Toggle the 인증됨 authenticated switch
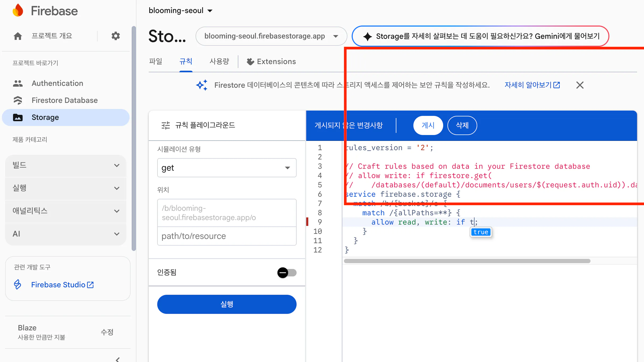644x362 pixels. click(287, 273)
